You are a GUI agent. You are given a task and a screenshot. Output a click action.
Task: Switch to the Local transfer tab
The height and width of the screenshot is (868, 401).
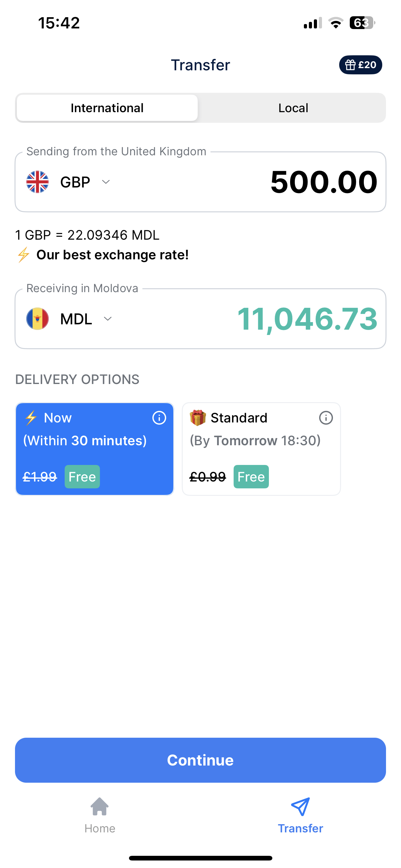pos(293,108)
